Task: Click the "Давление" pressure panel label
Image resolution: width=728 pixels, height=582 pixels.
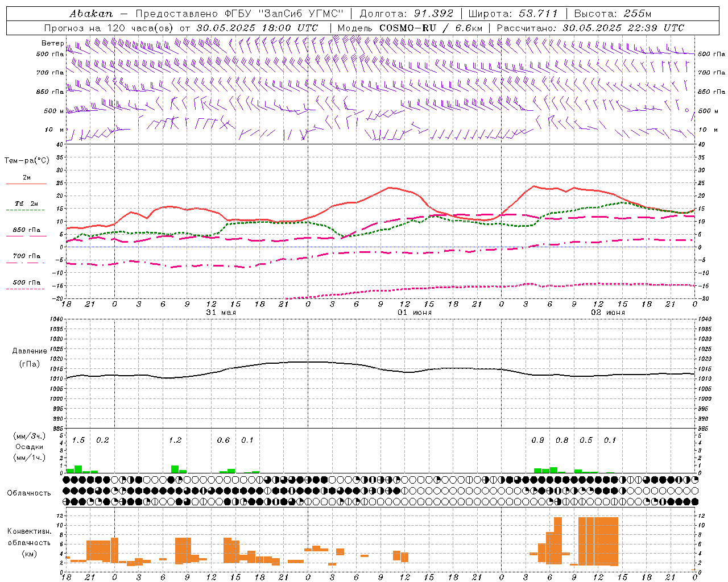Action: pyautogui.click(x=30, y=351)
